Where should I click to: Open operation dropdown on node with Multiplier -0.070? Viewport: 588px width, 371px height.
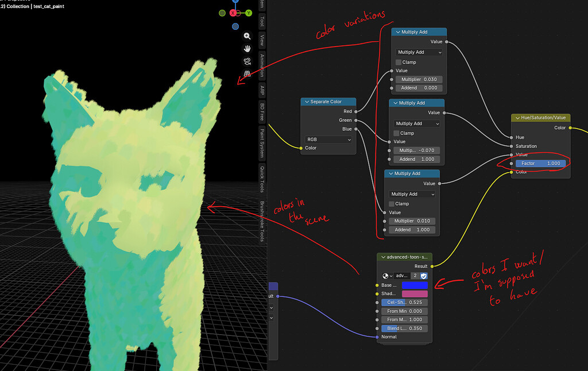click(417, 123)
